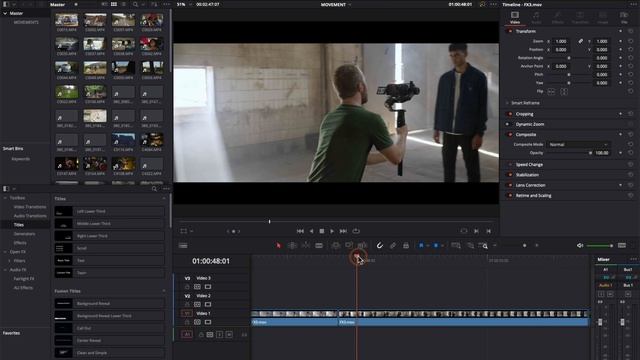Image resolution: width=640 pixels, height=360 pixels.
Task: Click the Zoom X value field
Action: click(x=561, y=41)
